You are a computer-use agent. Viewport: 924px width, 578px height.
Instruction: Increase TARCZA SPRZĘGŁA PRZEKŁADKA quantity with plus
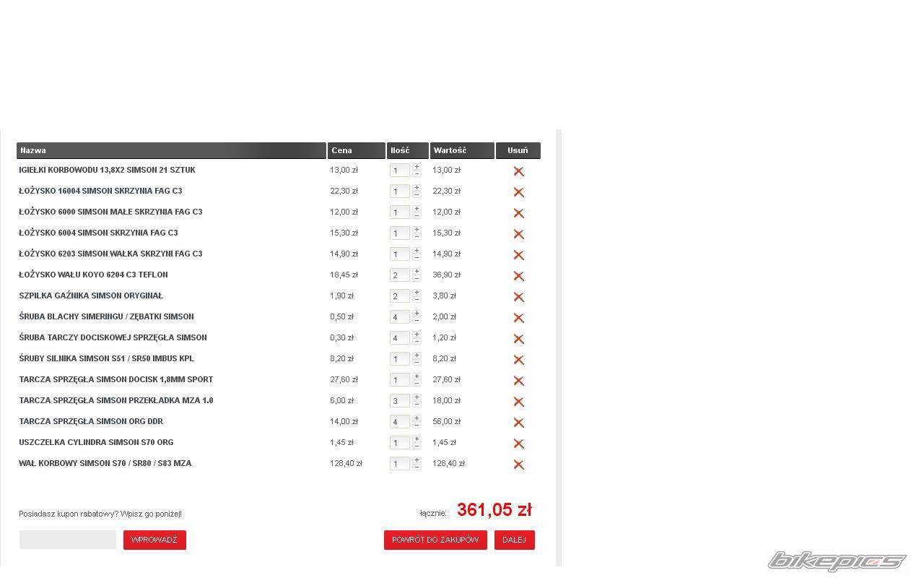click(417, 397)
